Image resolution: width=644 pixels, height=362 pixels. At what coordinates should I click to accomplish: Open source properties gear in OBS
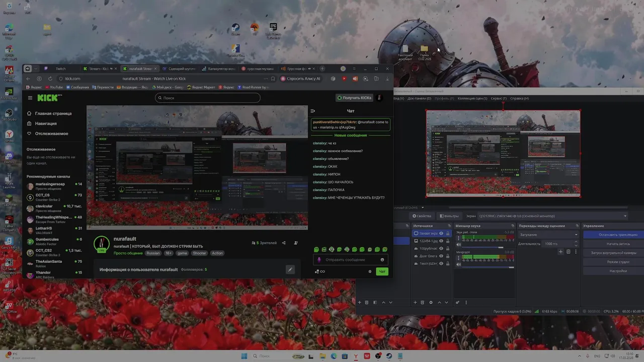pos(431,302)
